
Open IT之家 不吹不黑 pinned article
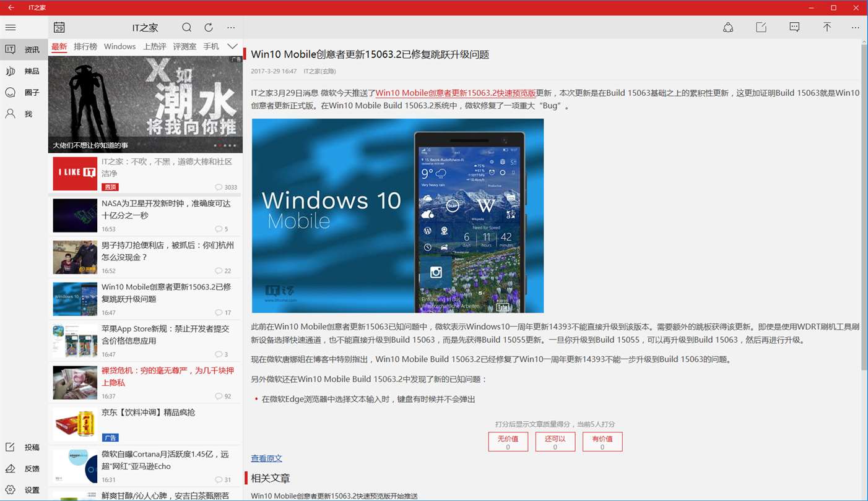(145, 174)
